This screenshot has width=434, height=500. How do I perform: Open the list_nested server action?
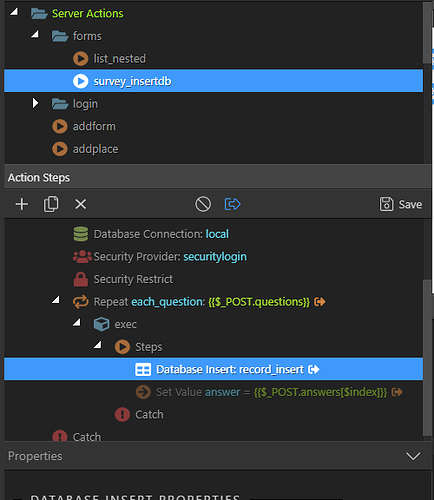pos(119,59)
